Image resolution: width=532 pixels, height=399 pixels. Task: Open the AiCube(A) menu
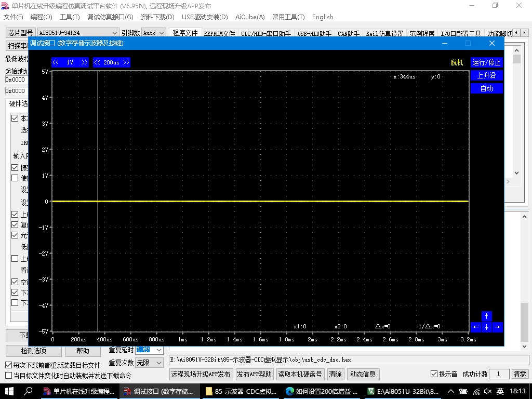pos(250,17)
